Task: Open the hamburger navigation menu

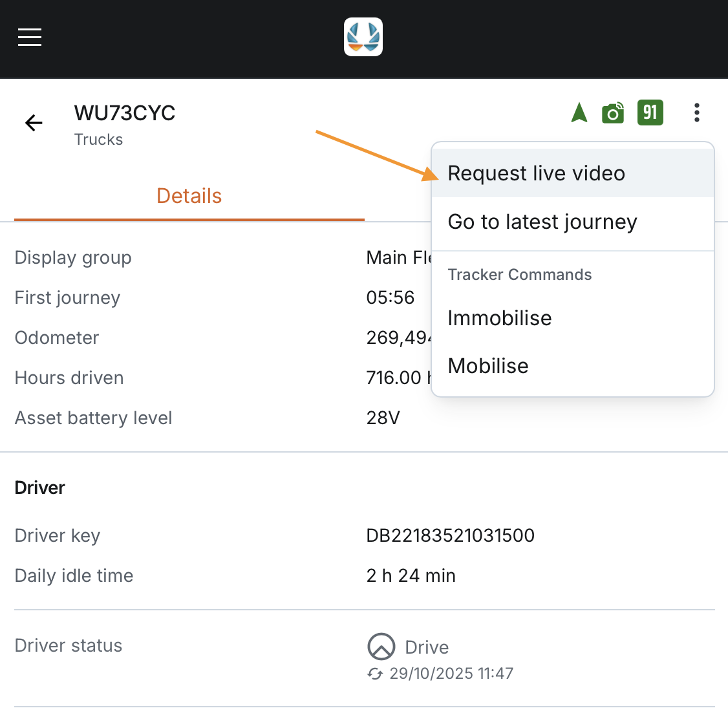Action: point(30,37)
